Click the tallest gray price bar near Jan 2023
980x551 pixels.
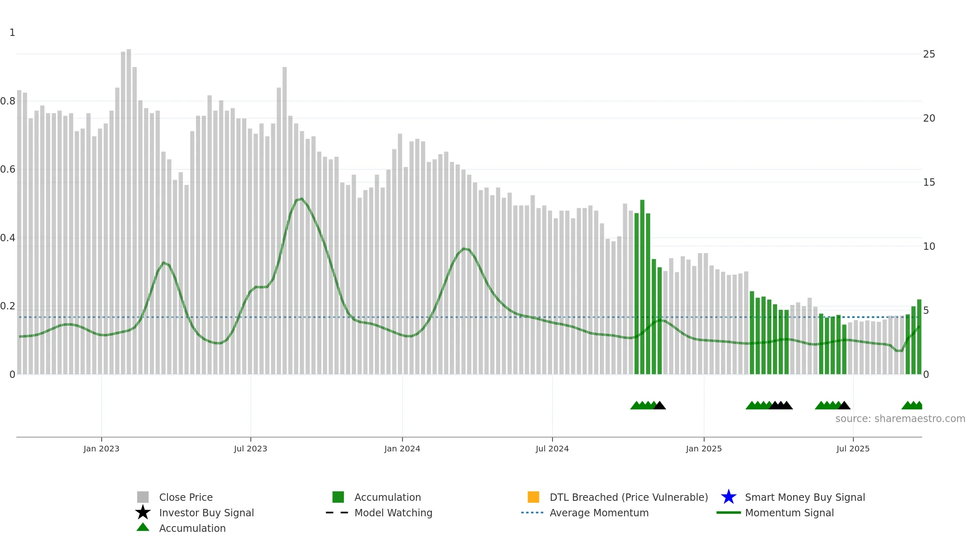coord(129,211)
